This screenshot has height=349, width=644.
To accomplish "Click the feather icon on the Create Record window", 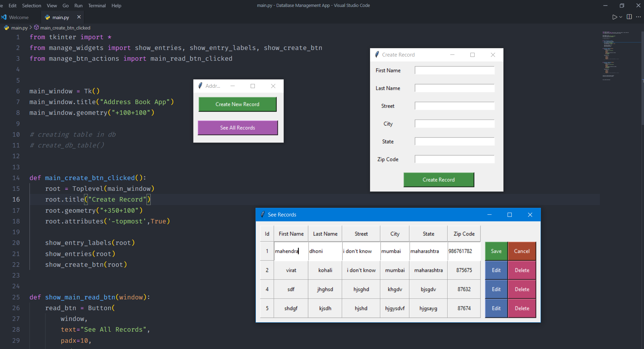I will click(x=377, y=54).
